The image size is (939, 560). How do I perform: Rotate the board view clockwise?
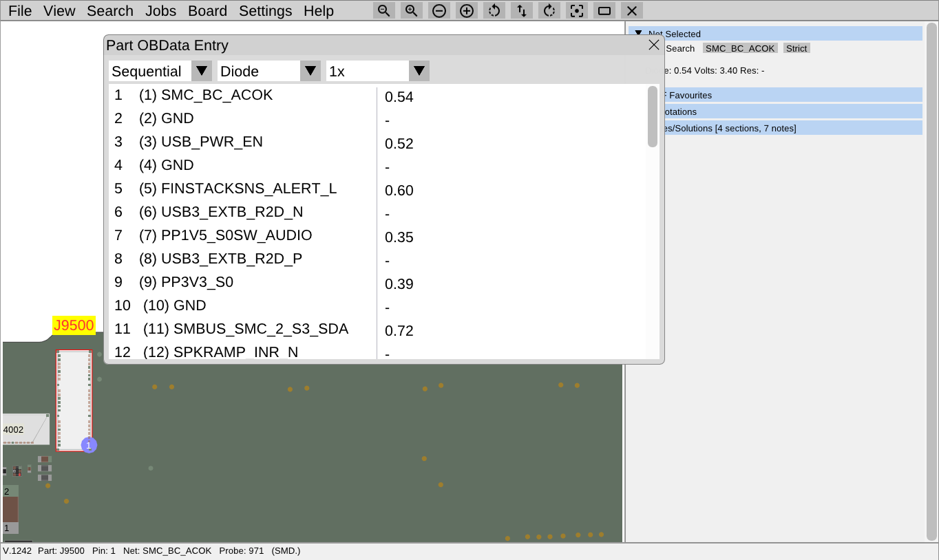549,10
